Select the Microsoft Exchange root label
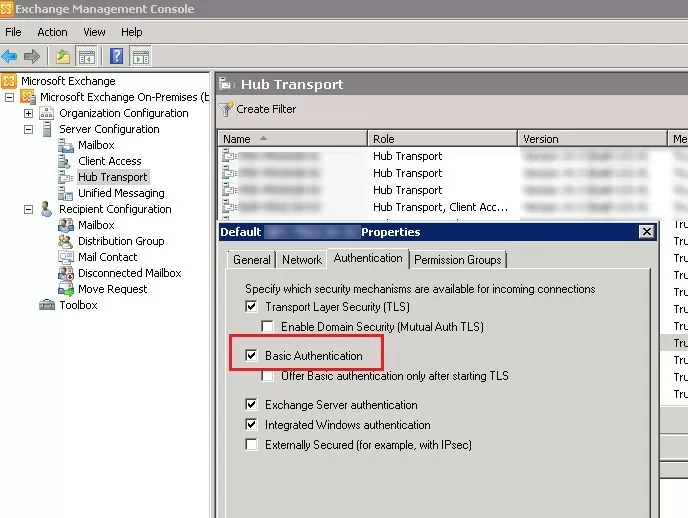688x518 pixels. [x=68, y=81]
